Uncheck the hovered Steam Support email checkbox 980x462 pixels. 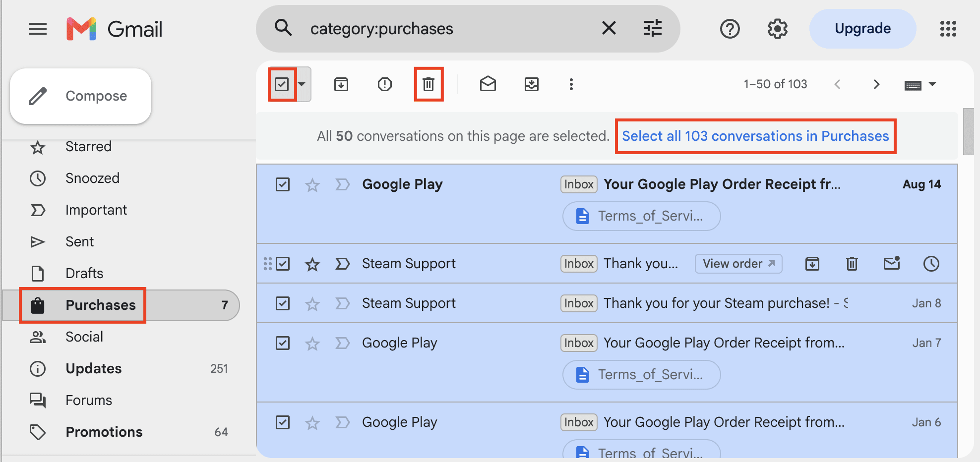[x=283, y=264]
